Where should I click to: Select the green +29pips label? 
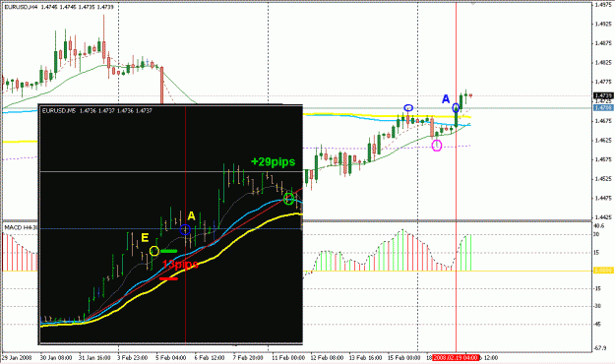[x=273, y=161]
